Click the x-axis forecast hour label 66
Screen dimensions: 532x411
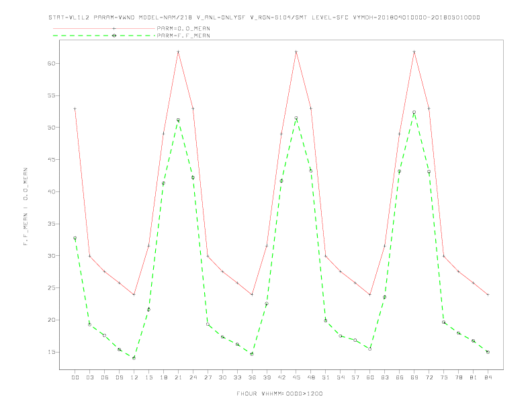point(400,377)
